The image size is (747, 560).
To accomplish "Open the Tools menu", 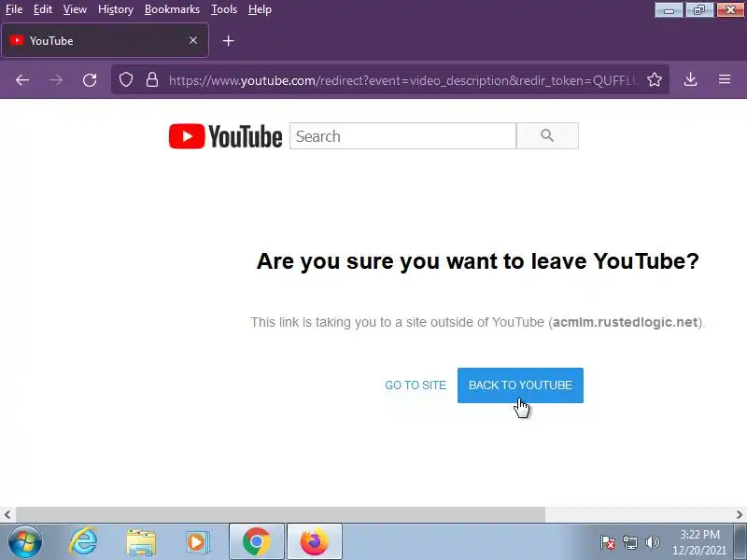I will [x=224, y=9].
